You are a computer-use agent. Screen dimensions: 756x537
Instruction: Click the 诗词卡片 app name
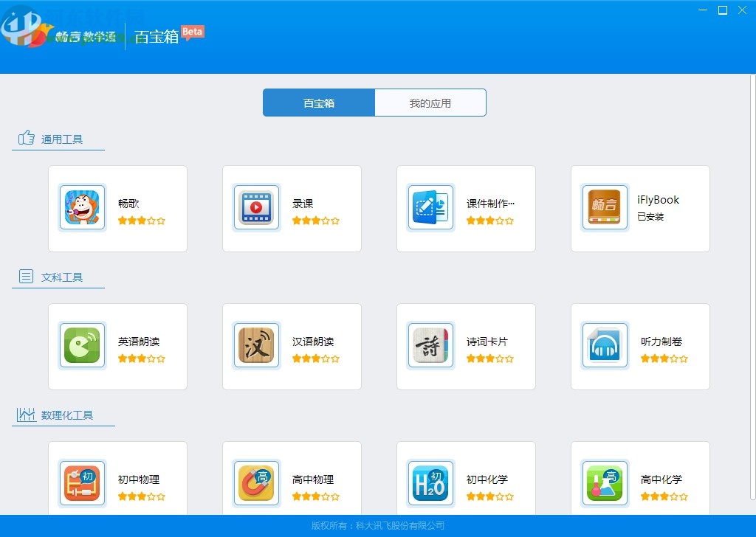click(x=487, y=342)
